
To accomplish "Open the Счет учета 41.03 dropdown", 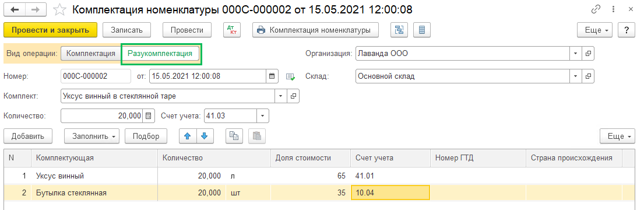I will (x=263, y=116).
